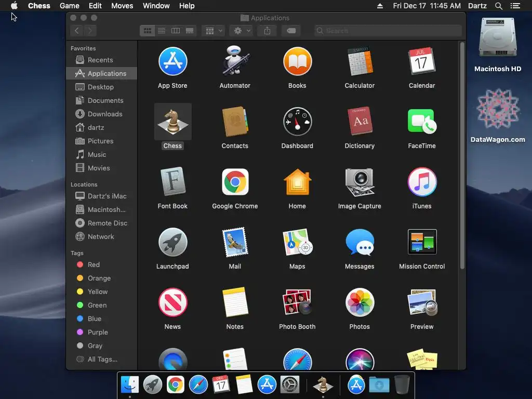Select the Photos app icon
This screenshot has width=532, height=399.
[360, 302]
